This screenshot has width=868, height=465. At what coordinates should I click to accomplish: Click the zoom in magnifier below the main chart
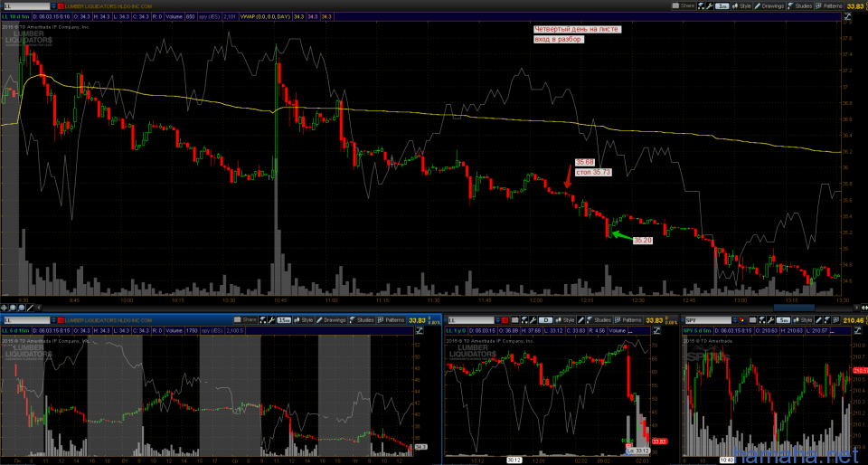13,308
